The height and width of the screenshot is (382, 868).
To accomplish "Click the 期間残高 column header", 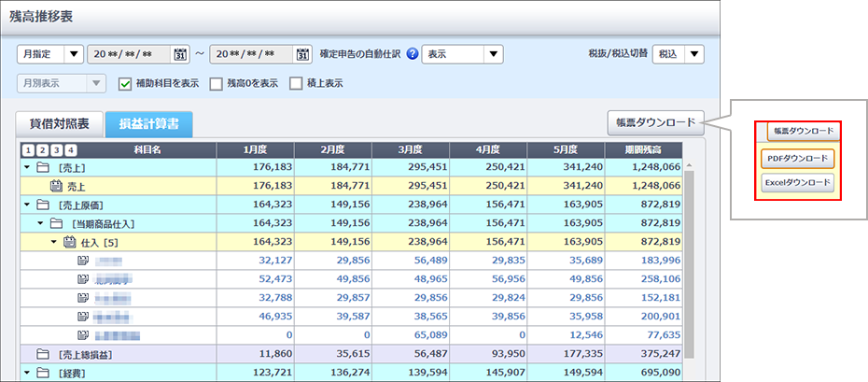I will point(644,150).
